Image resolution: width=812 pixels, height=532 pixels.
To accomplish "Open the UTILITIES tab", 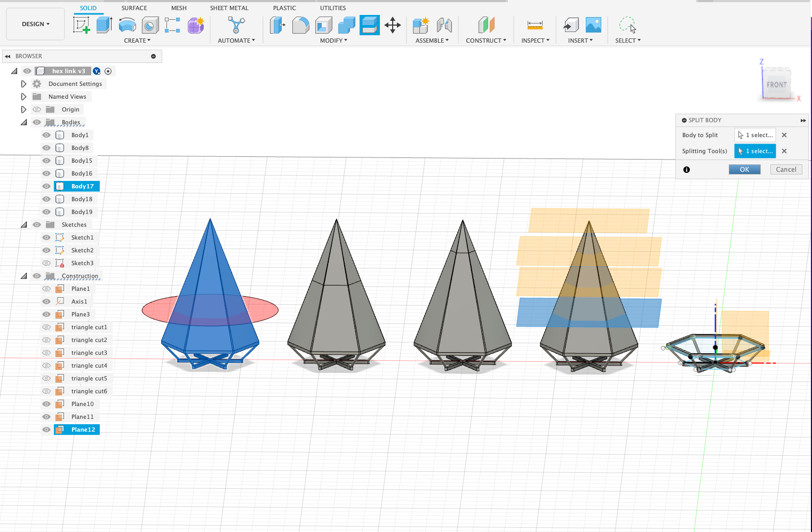I will [333, 8].
